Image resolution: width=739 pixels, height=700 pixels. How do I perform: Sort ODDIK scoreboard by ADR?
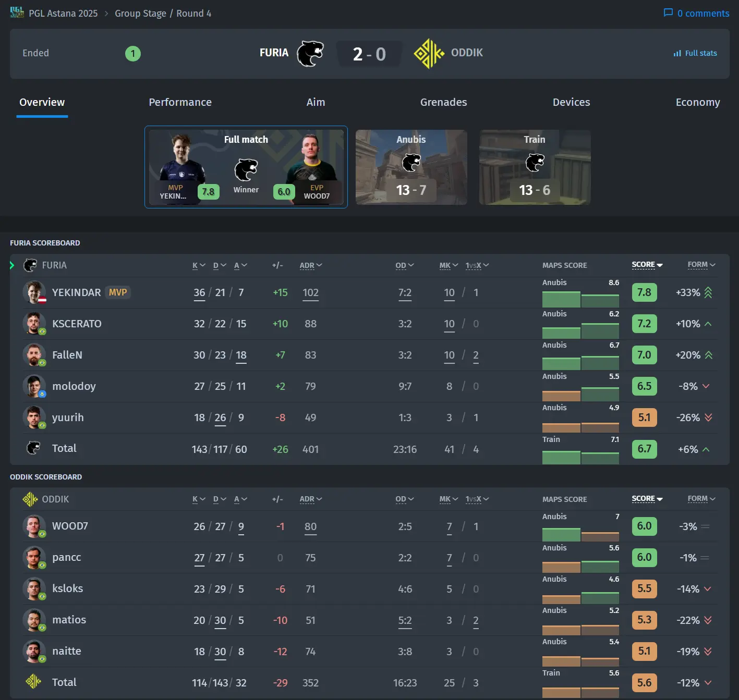coord(311,499)
